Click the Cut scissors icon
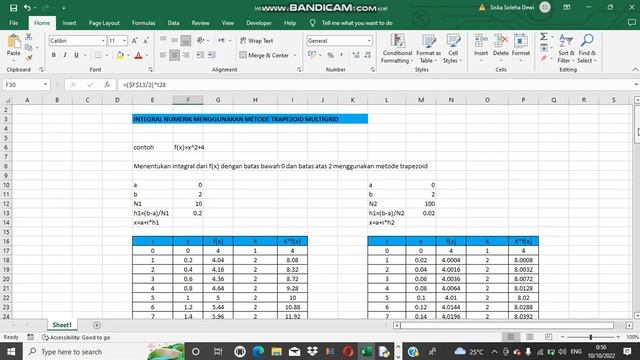 [29, 37]
